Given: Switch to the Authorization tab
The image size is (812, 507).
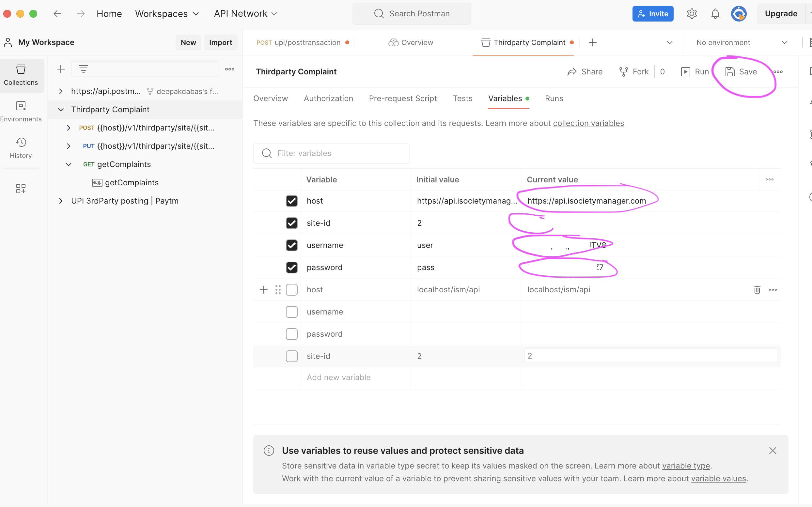Looking at the screenshot, I should tap(328, 99).
